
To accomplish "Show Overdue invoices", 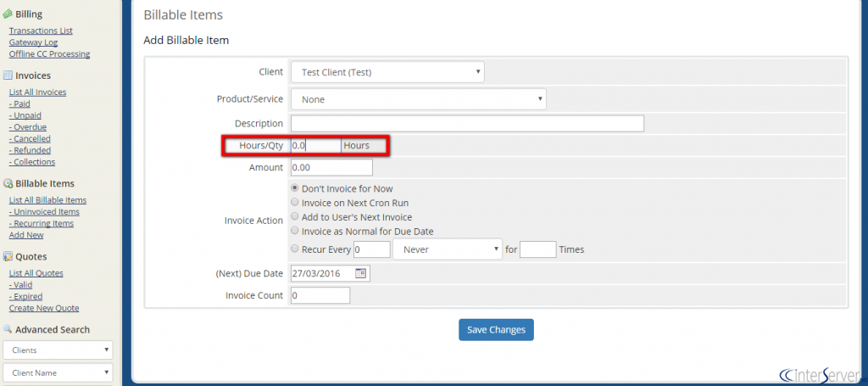I will (x=28, y=126).
